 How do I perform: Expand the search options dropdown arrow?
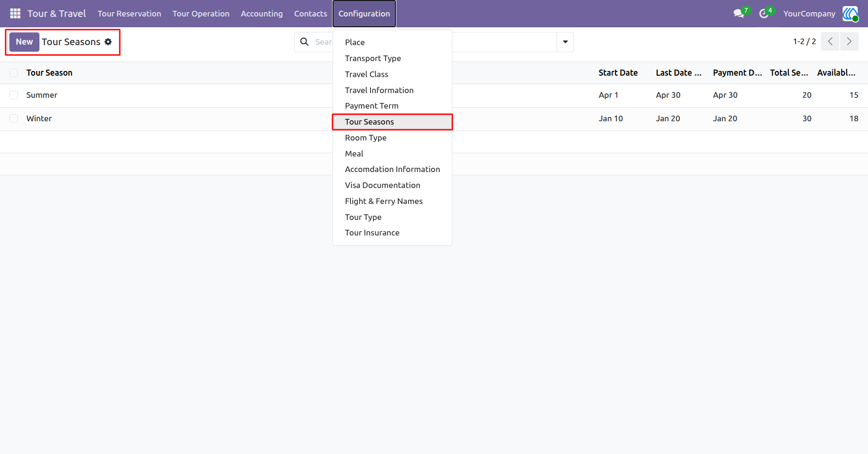click(565, 42)
